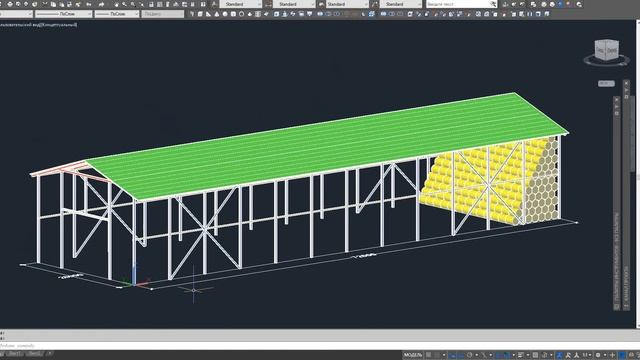Activate the Pan hand tool
Viewport: 640px width, 360px height.
point(116,4)
